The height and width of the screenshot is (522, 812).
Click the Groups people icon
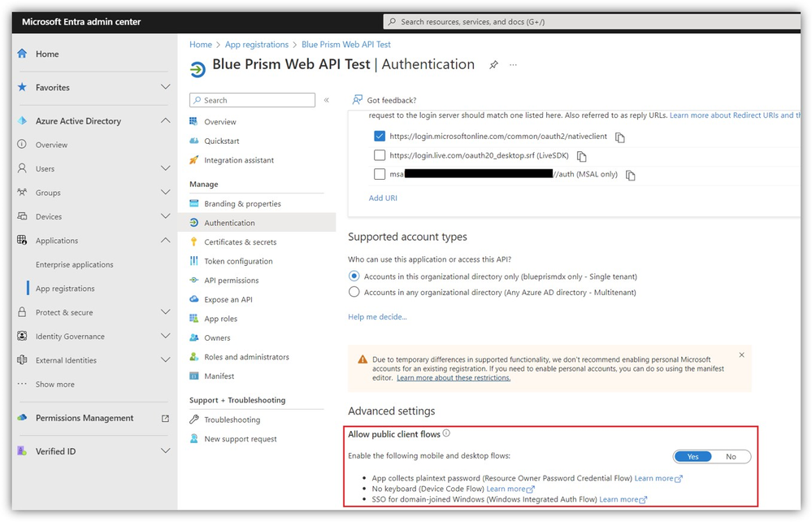click(22, 192)
